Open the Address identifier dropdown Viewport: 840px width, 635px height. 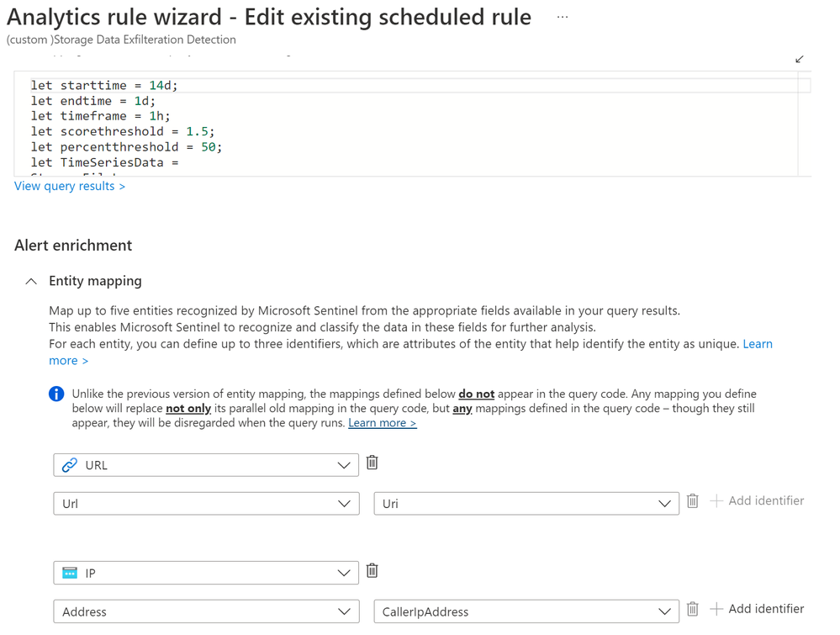point(206,612)
